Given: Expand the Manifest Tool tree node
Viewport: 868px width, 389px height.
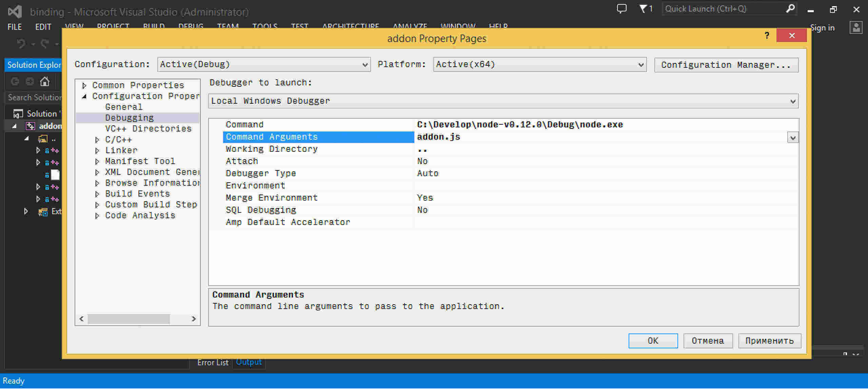Looking at the screenshot, I should tap(97, 162).
